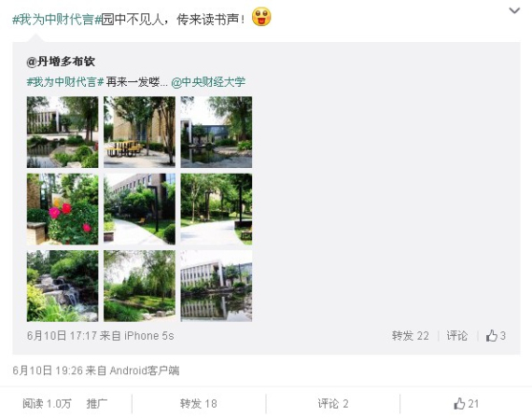Screen dimensions: 532x420
Task: Open the building reflection pond photo
Action: coord(217,286)
